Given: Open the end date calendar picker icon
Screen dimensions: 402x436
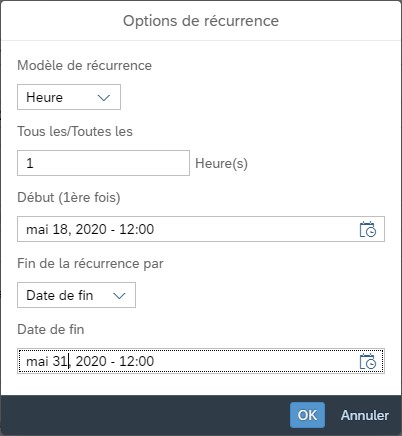Looking at the screenshot, I should [x=368, y=361].
